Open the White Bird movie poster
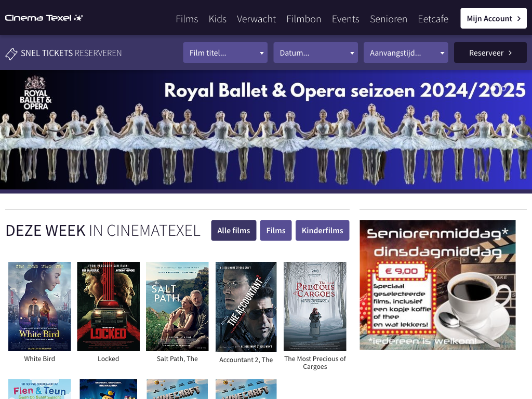Screen dimensions: 532x399 pyautogui.click(x=39, y=306)
